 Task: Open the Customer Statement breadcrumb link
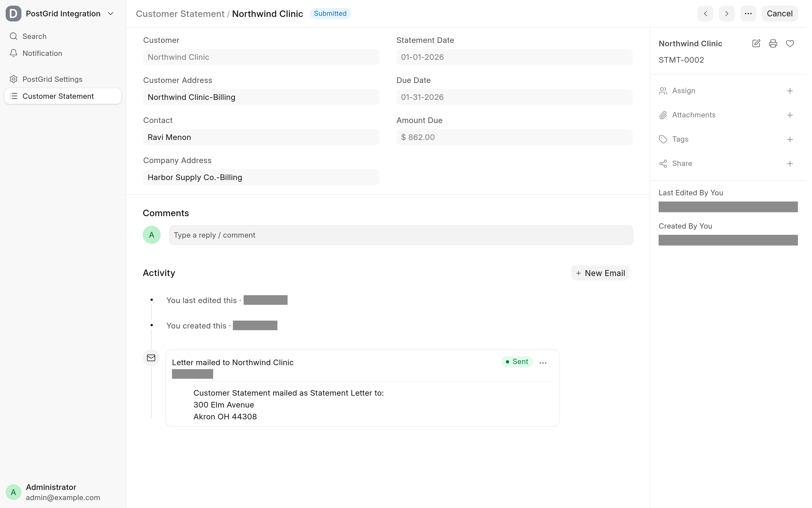(x=180, y=14)
